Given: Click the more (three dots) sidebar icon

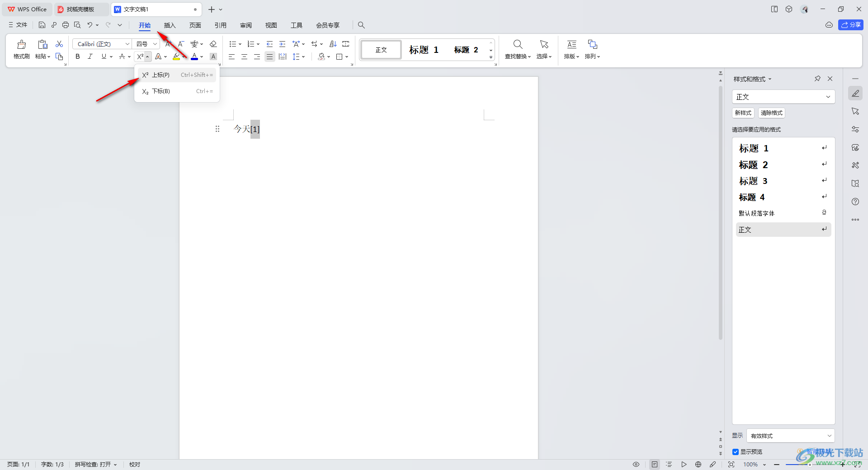Looking at the screenshot, I should (855, 220).
